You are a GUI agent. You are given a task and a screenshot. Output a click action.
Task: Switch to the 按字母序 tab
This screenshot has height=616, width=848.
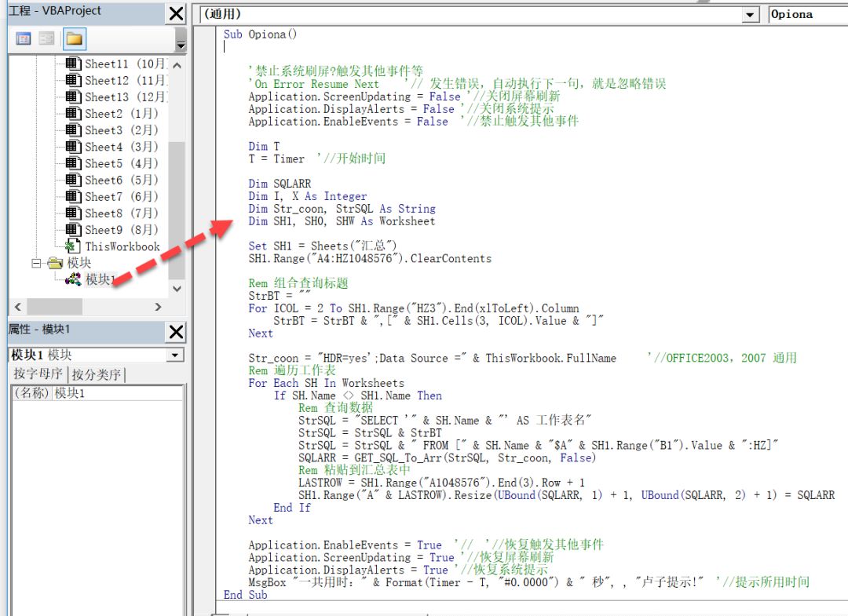[x=38, y=374]
